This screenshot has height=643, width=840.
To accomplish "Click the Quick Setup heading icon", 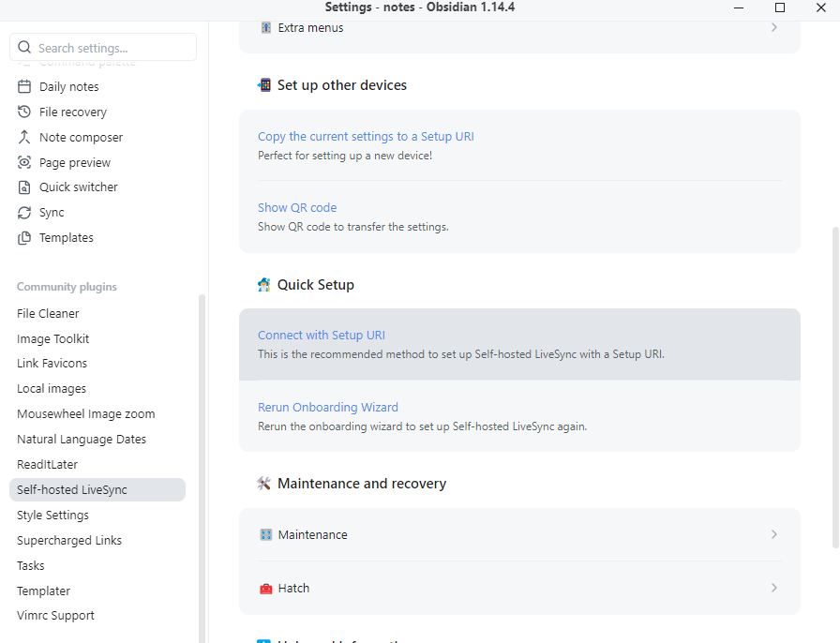I will (x=264, y=285).
